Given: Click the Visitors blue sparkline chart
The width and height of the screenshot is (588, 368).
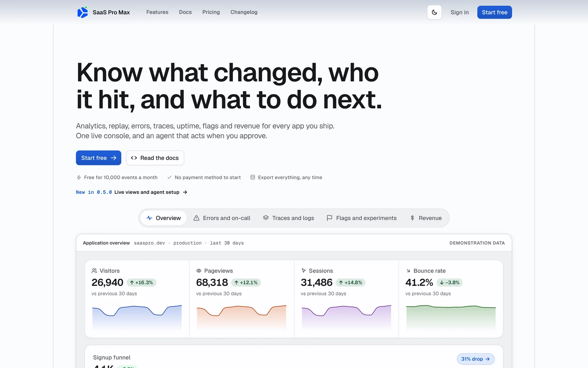Looking at the screenshot, I should pos(137,316).
